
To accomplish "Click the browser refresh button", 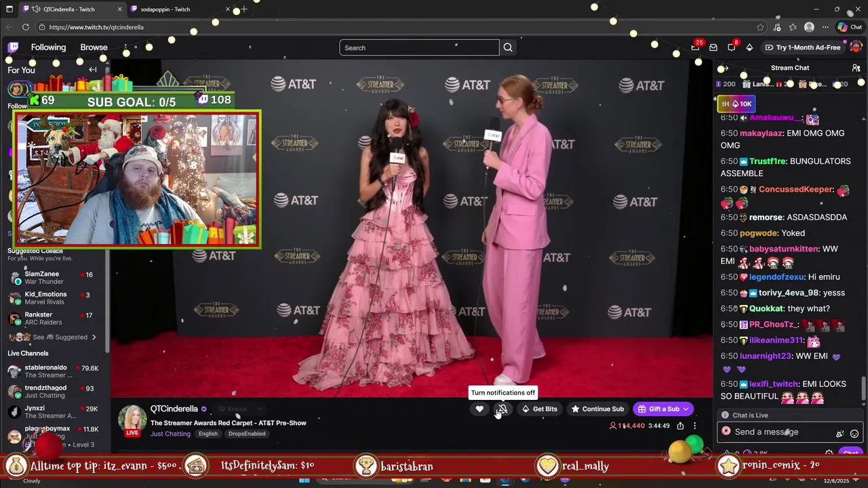I will (x=26, y=27).
